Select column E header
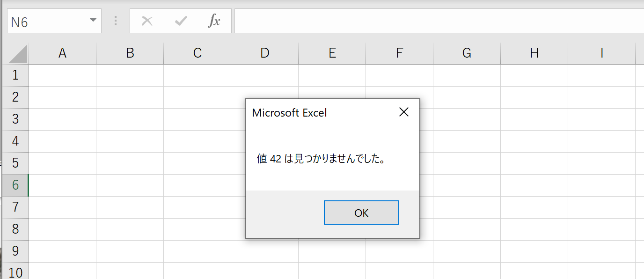Viewport: 644px width, 279px height. pyautogui.click(x=332, y=53)
